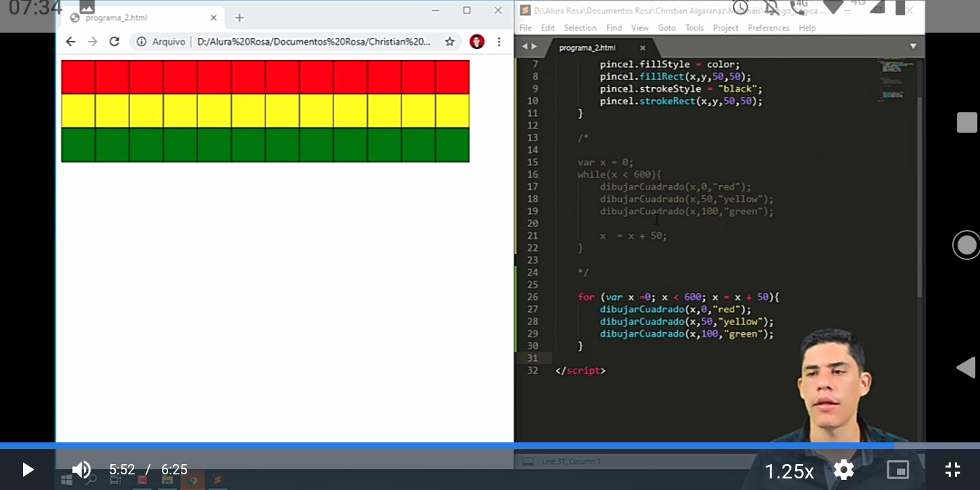Open Sublime View menu
Screen dimensions: 980x490
640,28
